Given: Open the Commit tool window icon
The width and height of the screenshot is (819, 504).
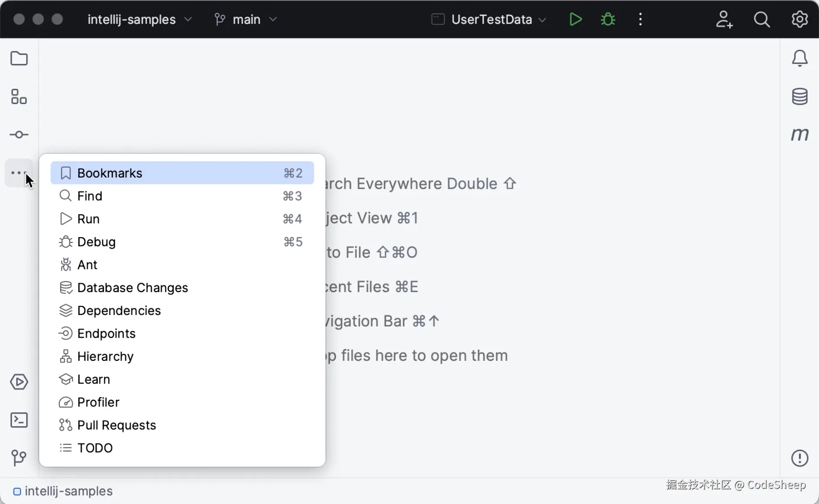Looking at the screenshot, I should click(x=19, y=134).
